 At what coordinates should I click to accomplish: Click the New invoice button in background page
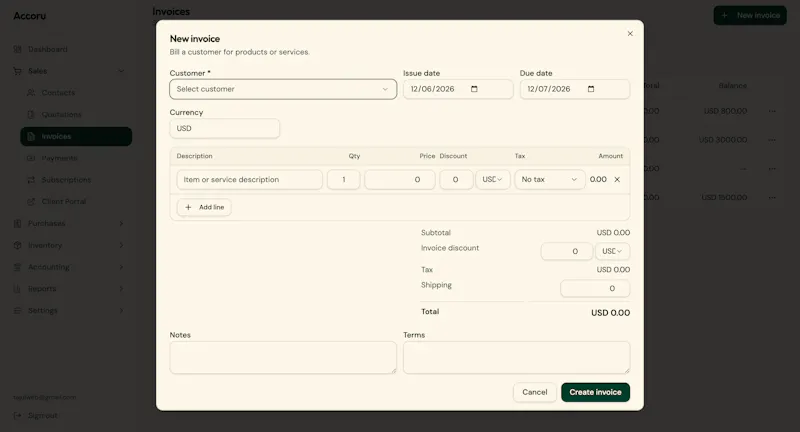[x=750, y=15]
